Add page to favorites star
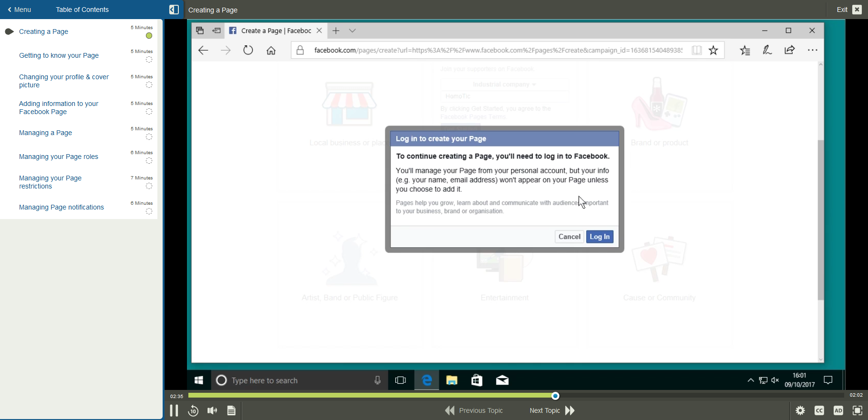 713,50
